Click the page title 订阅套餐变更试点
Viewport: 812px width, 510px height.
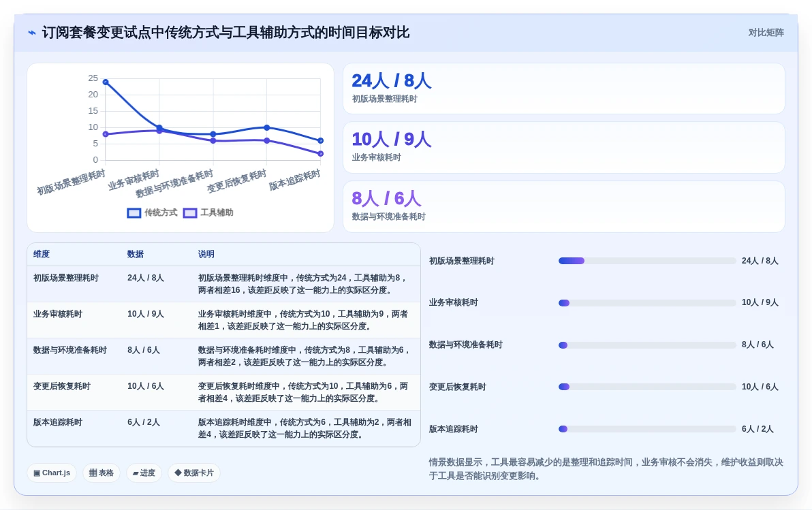225,33
